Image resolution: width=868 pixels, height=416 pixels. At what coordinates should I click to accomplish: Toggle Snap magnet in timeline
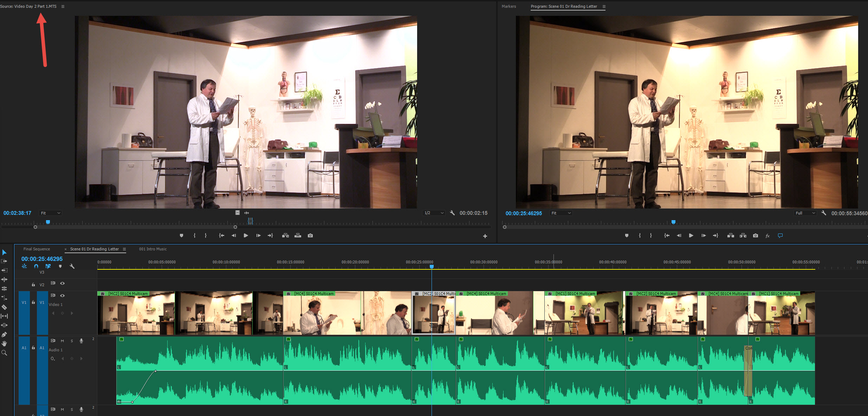click(36, 267)
